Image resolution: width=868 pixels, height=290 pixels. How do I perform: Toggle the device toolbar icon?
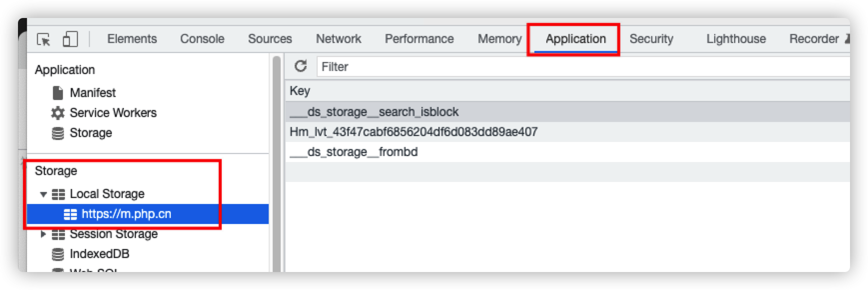click(70, 39)
